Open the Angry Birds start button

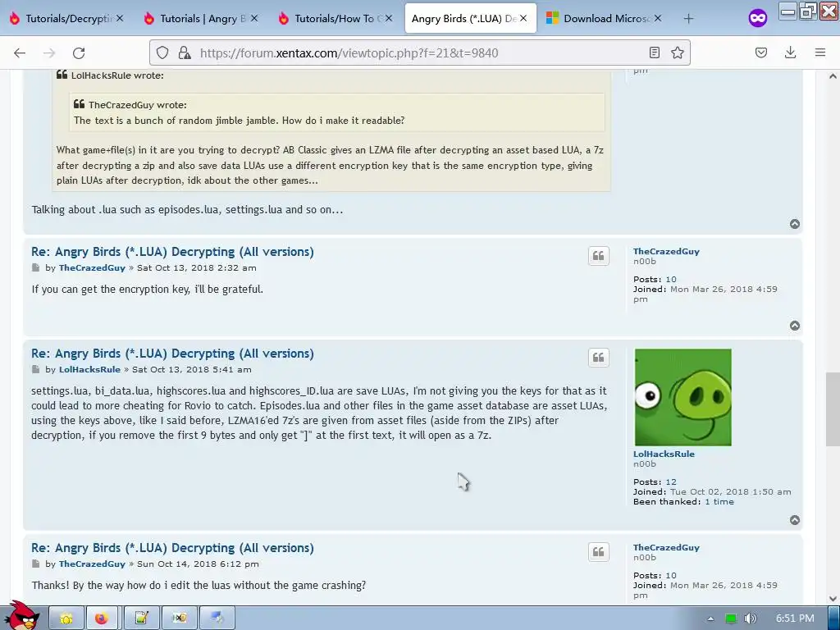[22, 615]
